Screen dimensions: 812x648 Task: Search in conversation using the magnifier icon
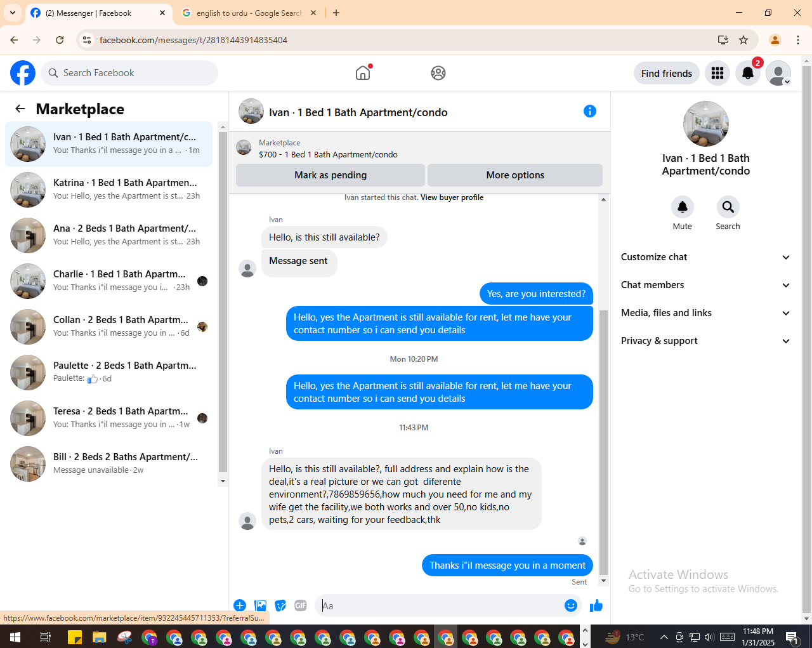[728, 207]
